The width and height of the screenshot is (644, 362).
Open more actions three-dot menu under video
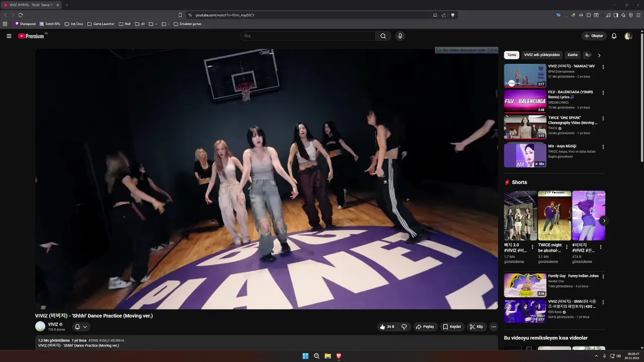tap(494, 327)
